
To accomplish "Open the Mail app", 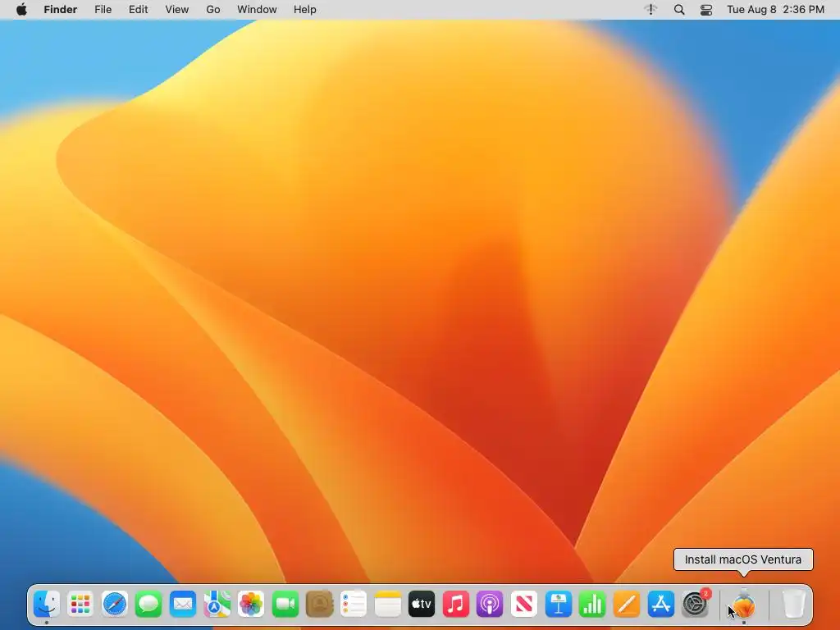I will [183, 605].
